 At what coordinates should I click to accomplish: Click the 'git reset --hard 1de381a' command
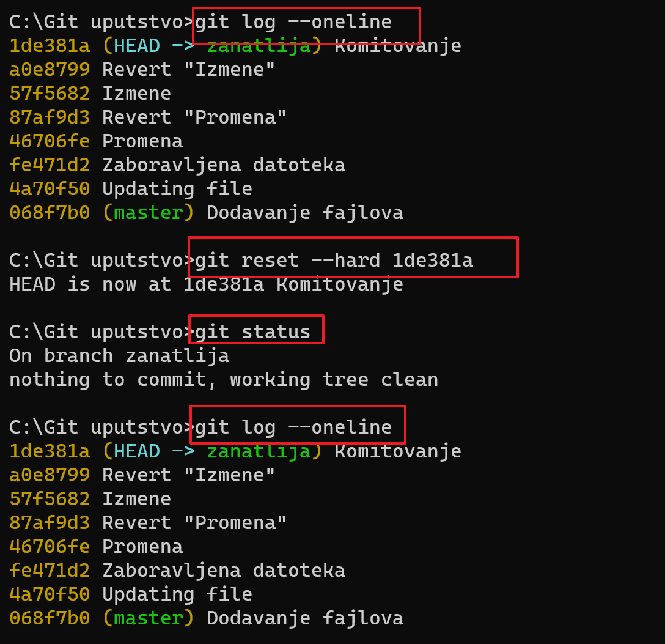pos(334,261)
